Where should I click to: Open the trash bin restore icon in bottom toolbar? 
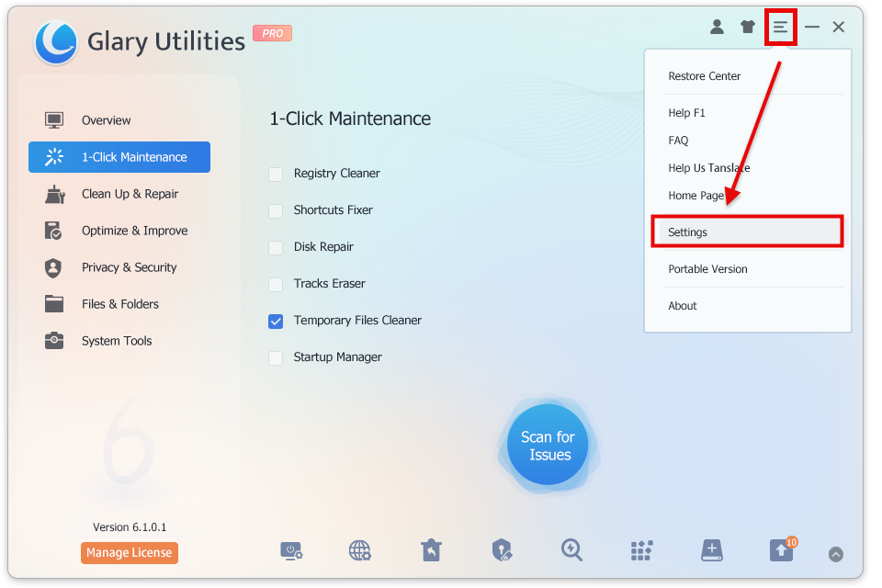(432, 550)
